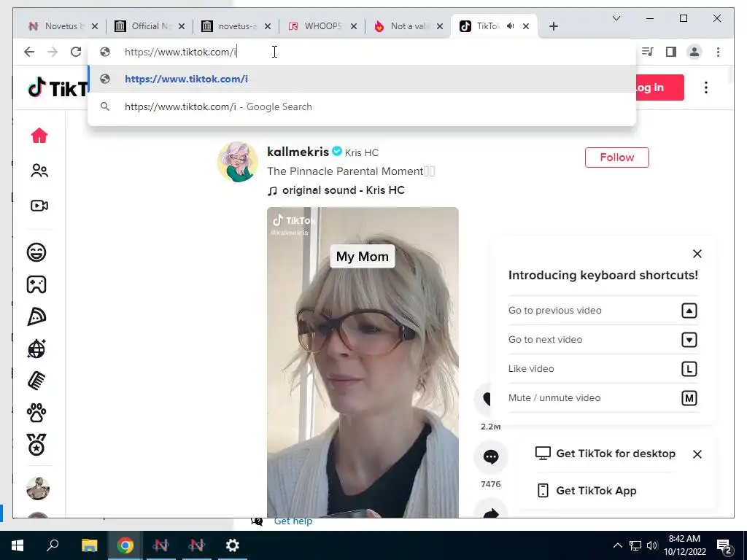Screen dimensions: 747x560
Task: Click the My Mom video
Action: pos(363,362)
